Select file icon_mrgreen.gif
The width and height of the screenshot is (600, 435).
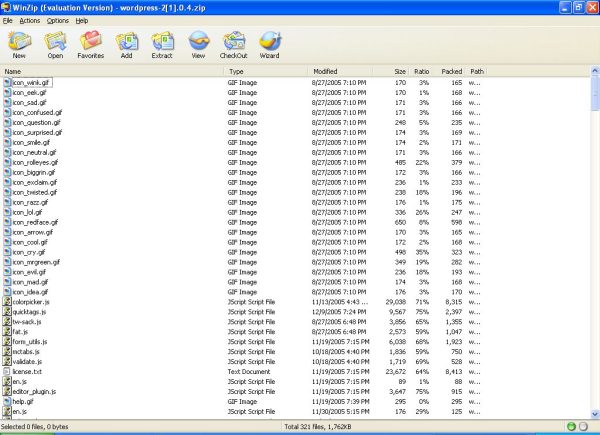pyautogui.click(x=36, y=262)
